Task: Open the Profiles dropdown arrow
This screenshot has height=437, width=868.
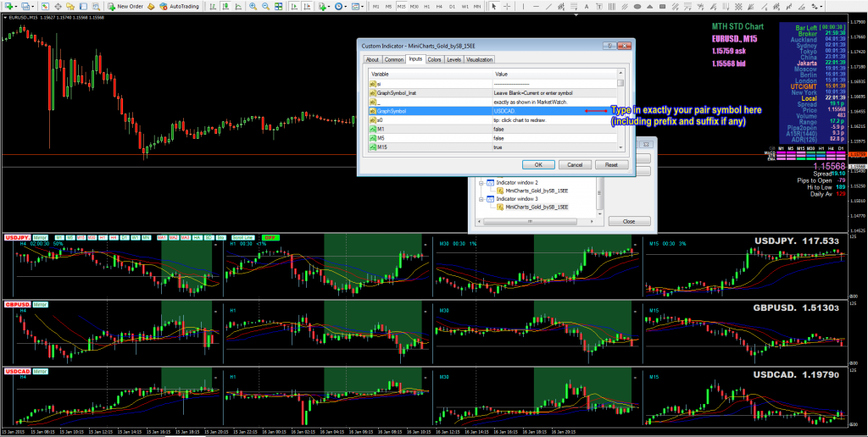Action: [33, 7]
